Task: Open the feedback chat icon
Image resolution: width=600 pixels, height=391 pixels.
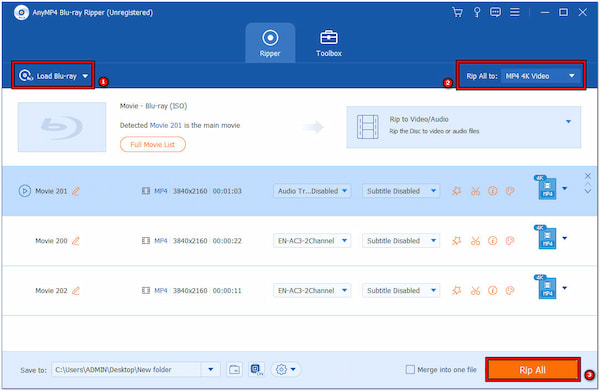Action: [495, 13]
